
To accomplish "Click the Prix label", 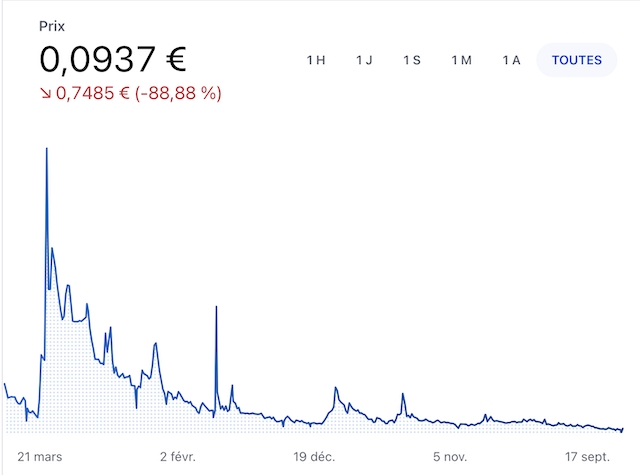I will pos(52,26).
